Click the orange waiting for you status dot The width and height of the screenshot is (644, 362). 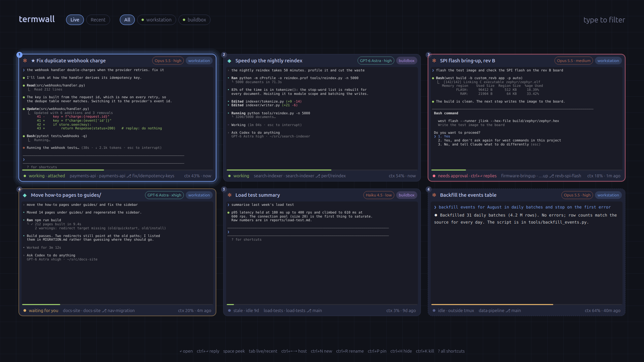[x=25, y=311]
